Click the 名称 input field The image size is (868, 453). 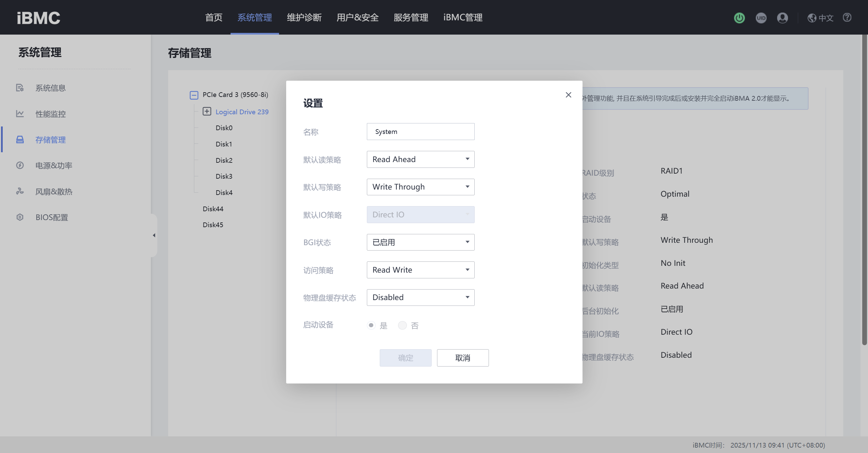[x=420, y=132]
